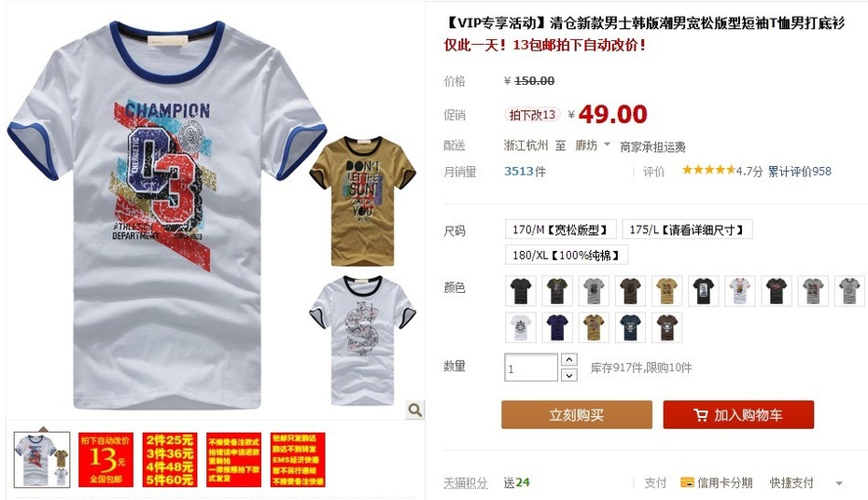This screenshot has height=500, width=868.
Task: Select the red 13元 全国包邮 thumbnail
Action: [x=105, y=460]
